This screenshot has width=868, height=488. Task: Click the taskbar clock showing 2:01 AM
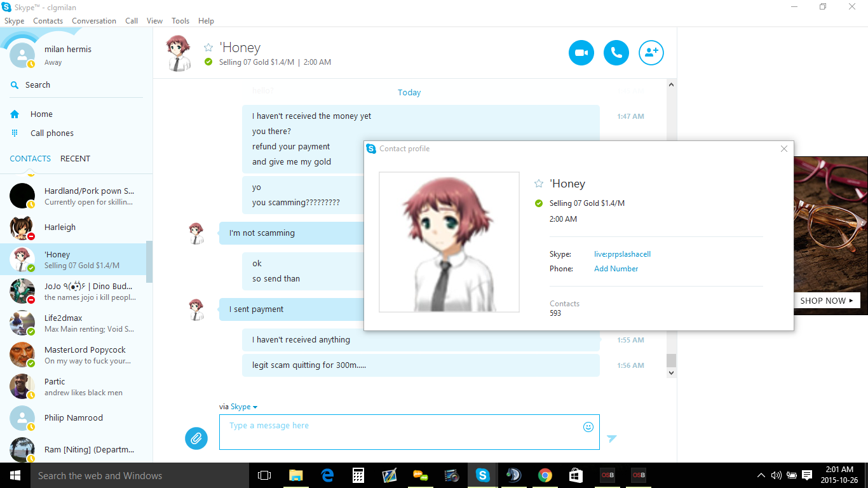840,475
